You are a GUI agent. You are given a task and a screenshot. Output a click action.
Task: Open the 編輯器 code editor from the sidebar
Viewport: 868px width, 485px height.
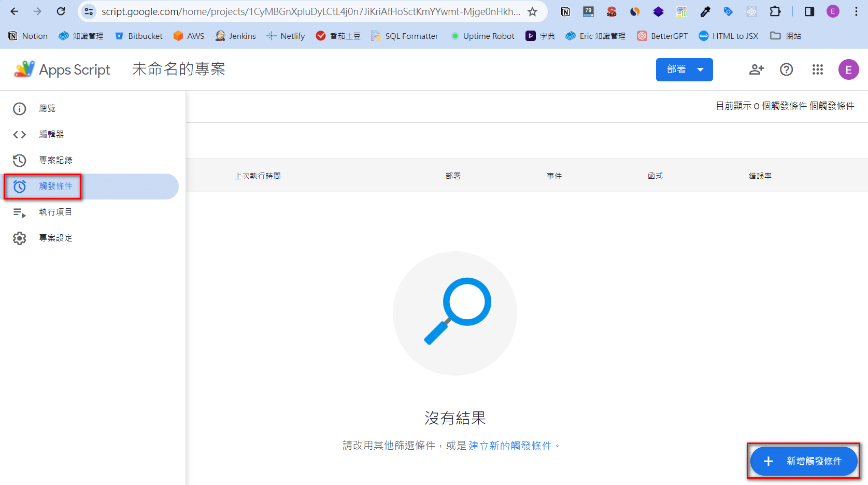tap(52, 134)
